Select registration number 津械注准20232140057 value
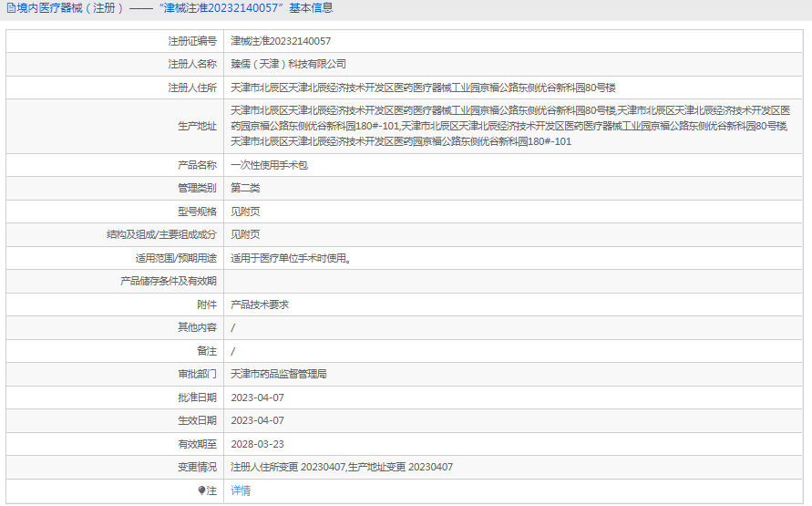This screenshot has width=812, height=506. (x=281, y=41)
